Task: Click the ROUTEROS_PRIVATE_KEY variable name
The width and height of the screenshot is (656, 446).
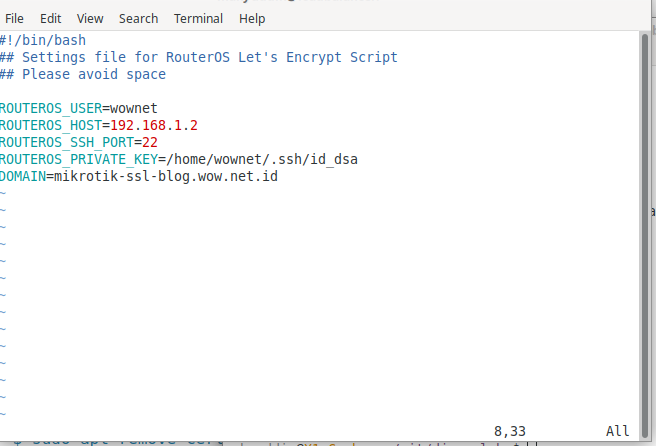Action: (79, 159)
